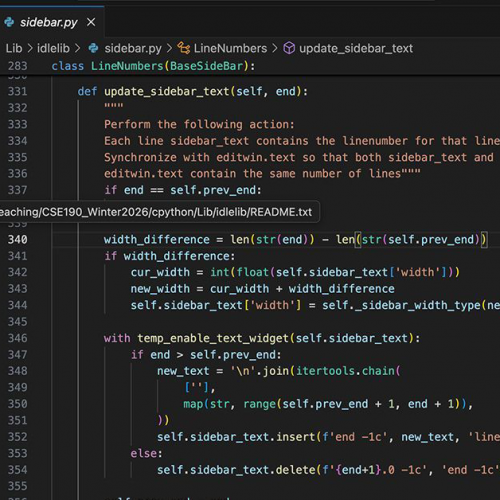The image size is (500, 500).
Task: Click line number 355 in the gutter
Action: 17,486
